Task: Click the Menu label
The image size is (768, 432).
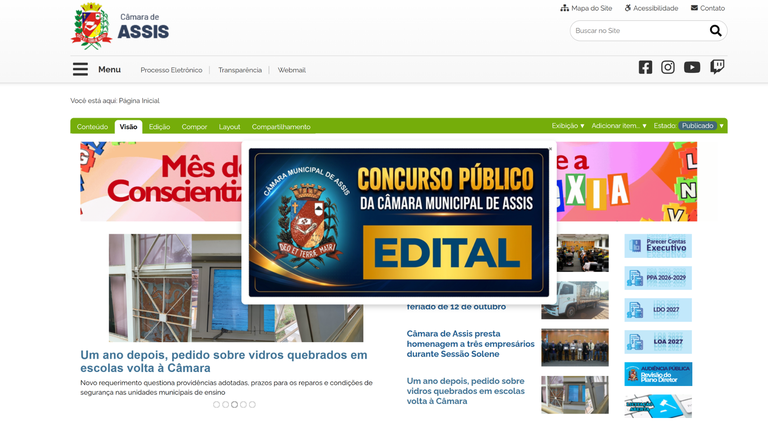Action: pos(109,70)
